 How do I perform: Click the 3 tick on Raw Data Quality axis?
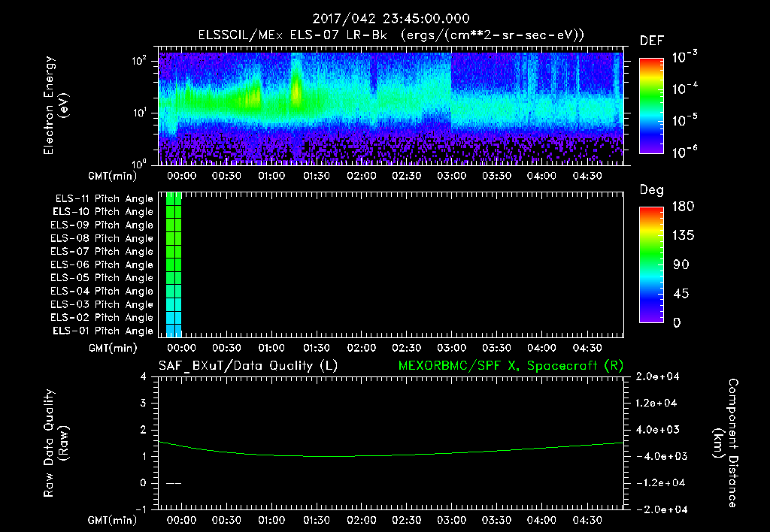143,403
